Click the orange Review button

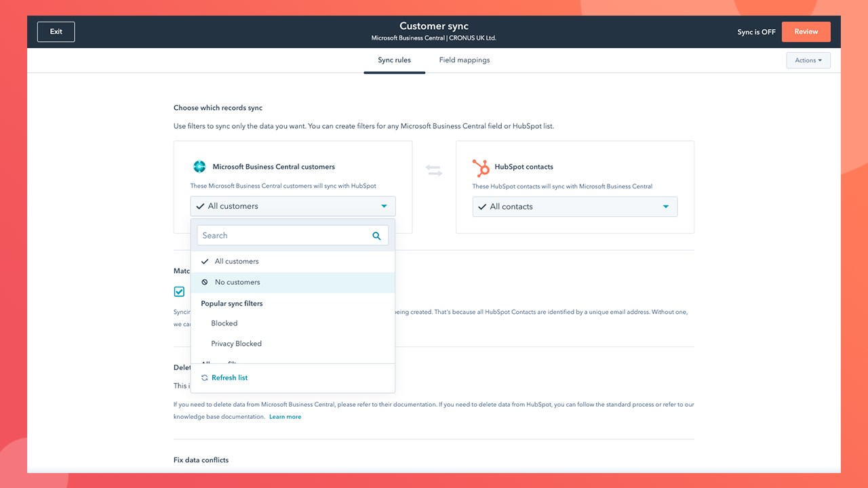click(x=806, y=32)
